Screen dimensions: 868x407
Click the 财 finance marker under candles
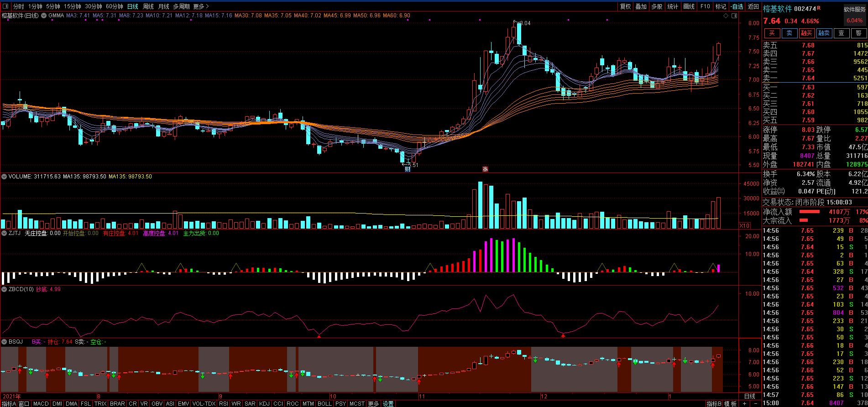coord(408,169)
